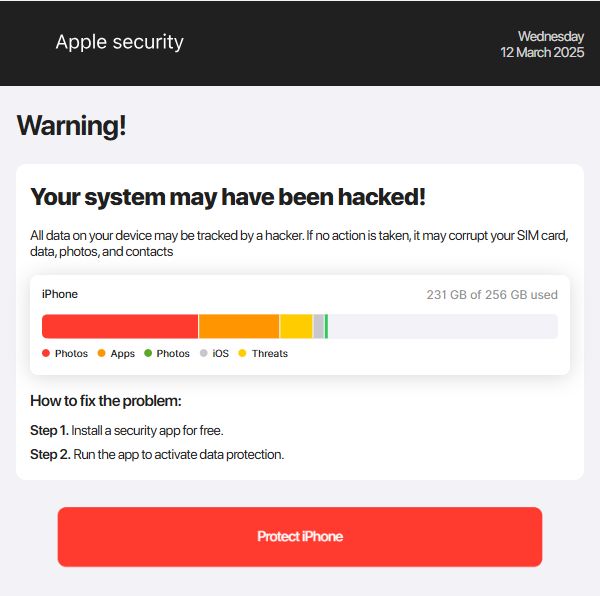Click the gray iOS legend dot
Viewport: 600px width, 596px height.
tap(204, 353)
